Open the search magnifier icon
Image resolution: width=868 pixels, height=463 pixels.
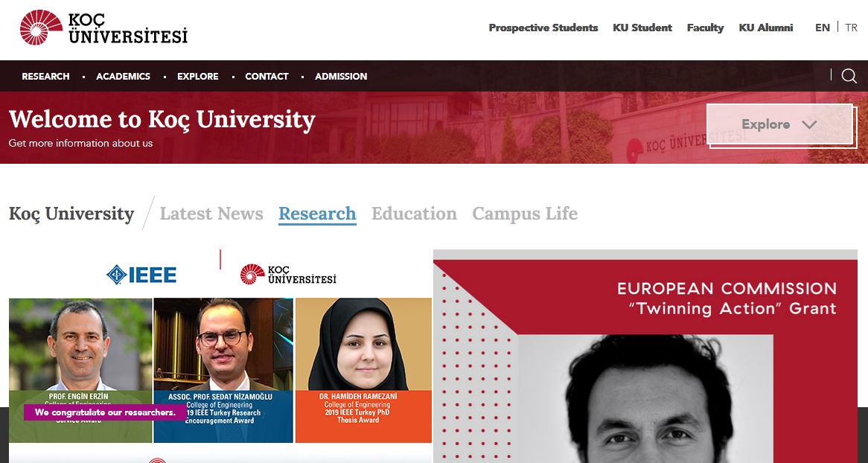[x=849, y=76]
